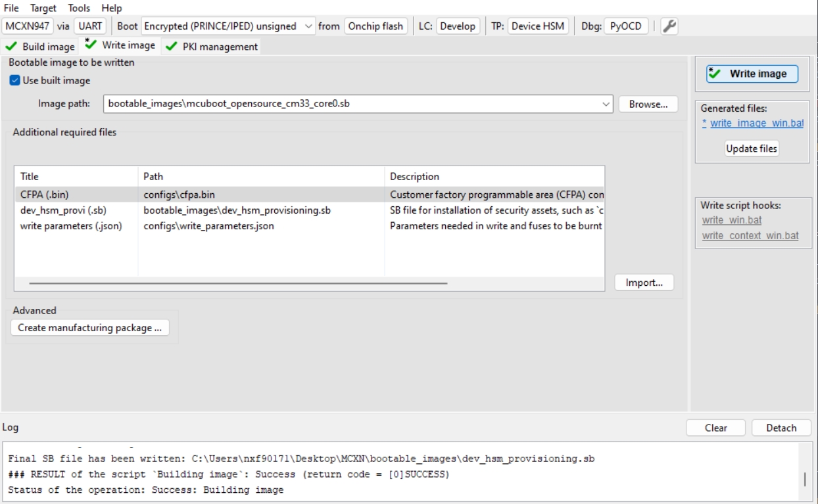Open the Target menu

[43, 8]
